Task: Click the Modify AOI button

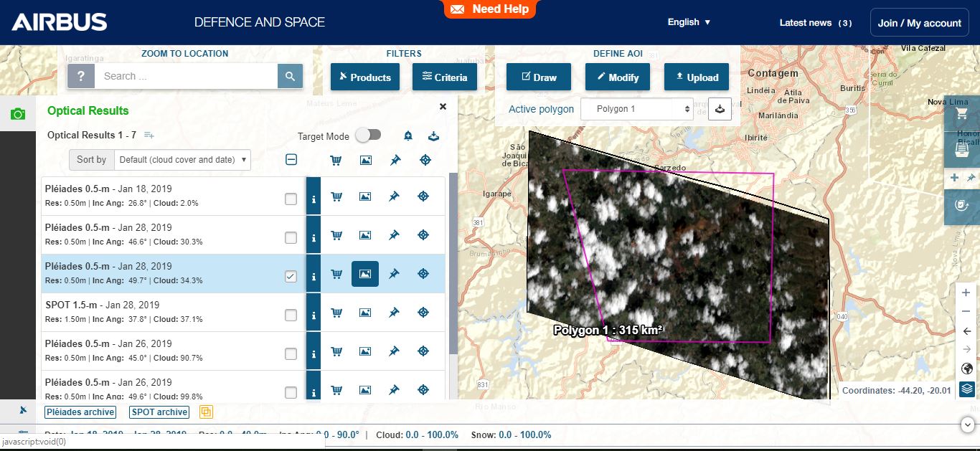Action: pyautogui.click(x=618, y=77)
